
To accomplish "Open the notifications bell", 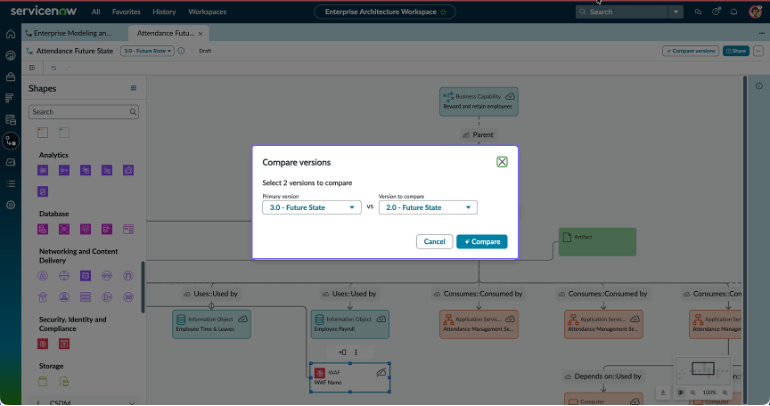I will [x=734, y=12].
